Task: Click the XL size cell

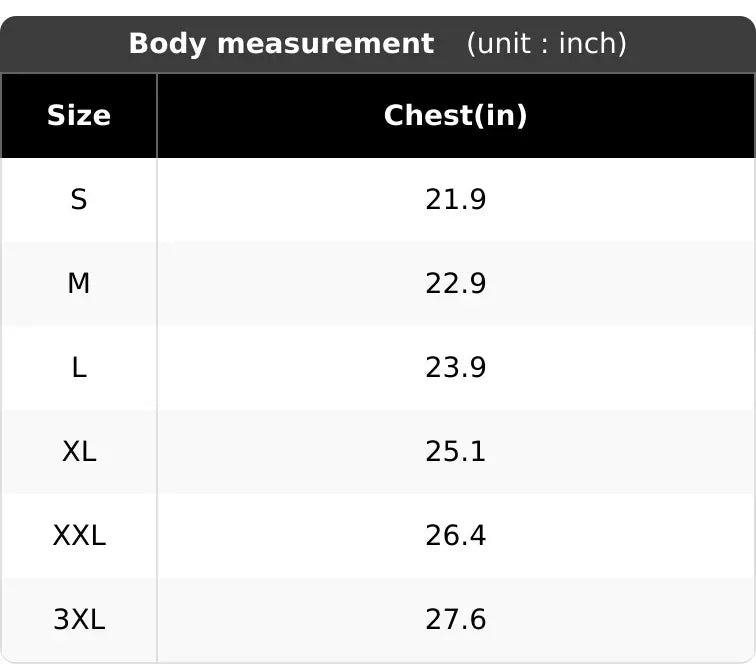Action: point(79,452)
